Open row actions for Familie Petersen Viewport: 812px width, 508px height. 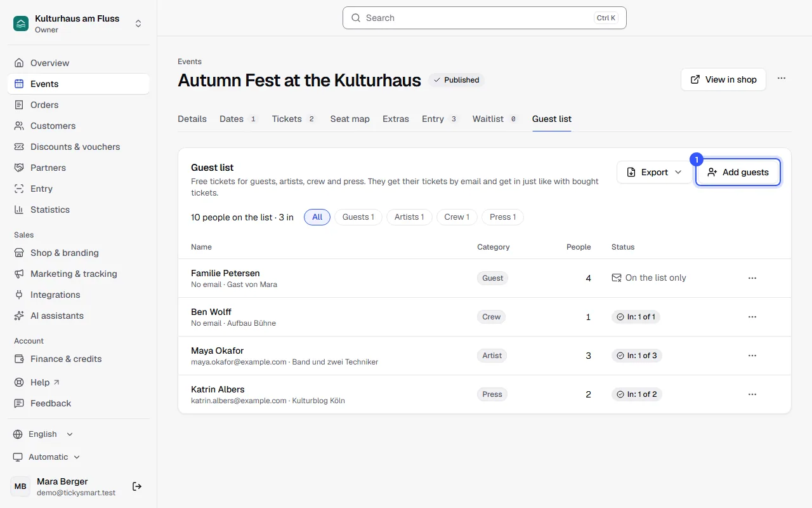[752, 278]
